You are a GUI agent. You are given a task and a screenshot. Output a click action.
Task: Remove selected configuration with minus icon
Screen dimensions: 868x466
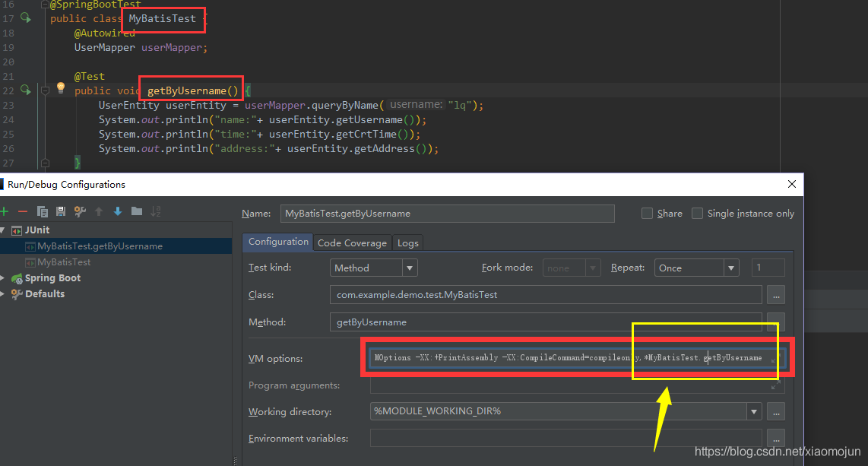(x=23, y=211)
